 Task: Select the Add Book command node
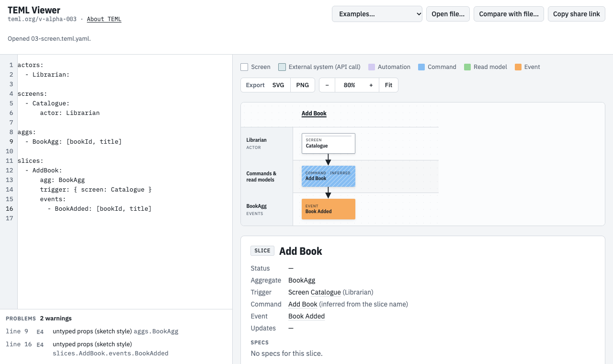[x=329, y=176]
